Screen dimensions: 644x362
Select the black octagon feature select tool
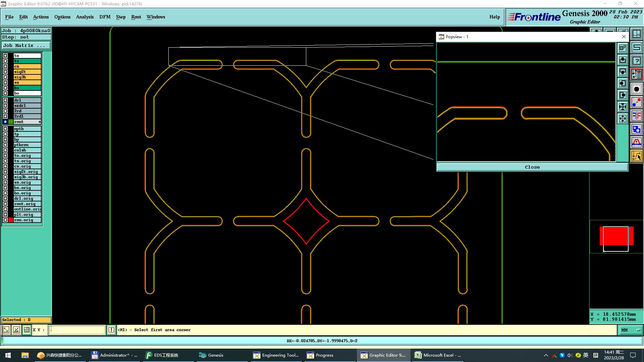[x=636, y=89]
